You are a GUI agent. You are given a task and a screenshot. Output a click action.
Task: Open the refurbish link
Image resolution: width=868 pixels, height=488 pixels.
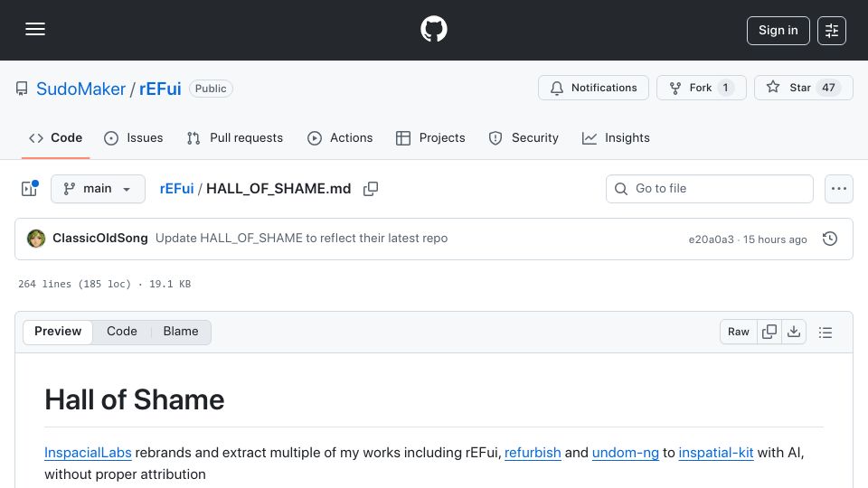click(x=533, y=453)
